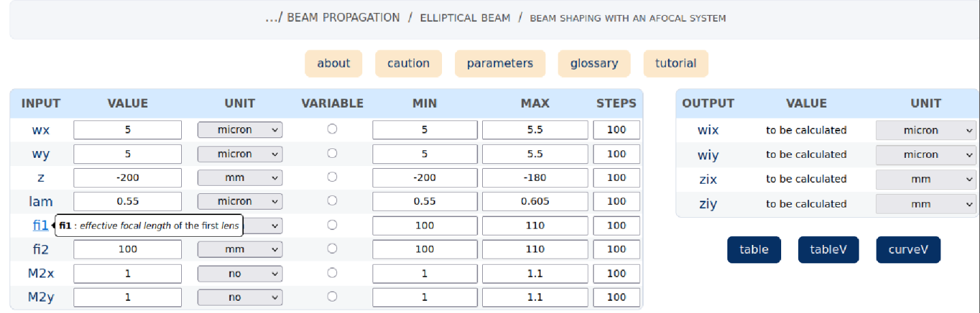The width and height of the screenshot is (980, 313).
Task: Click the table button
Action: 754,250
